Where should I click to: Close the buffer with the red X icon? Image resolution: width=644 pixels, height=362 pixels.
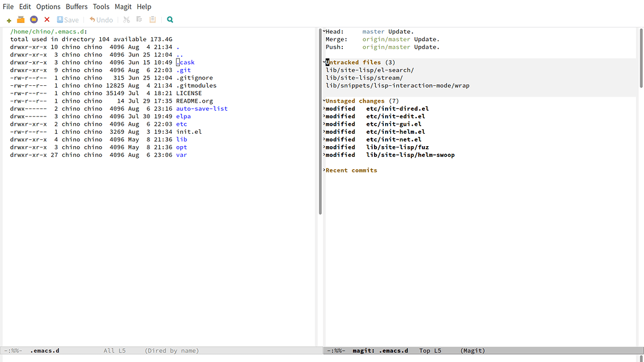click(47, 20)
